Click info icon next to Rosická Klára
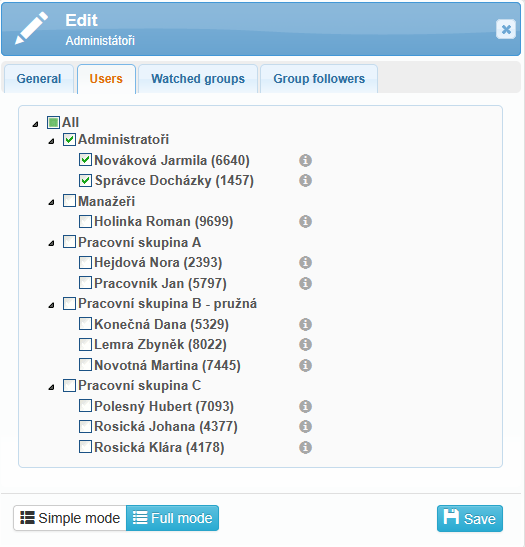The width and height of the screenshot is (525, 547). click(x=305, y=448)
